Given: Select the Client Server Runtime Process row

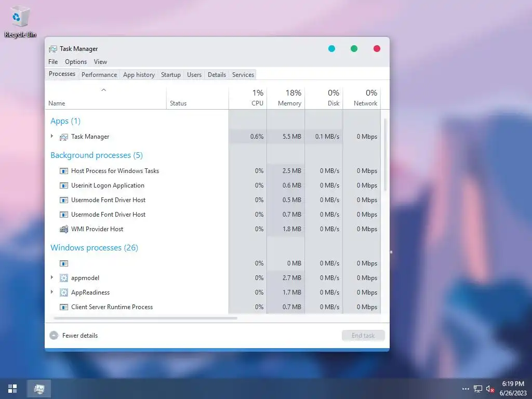Looking at the screenshot, I should pos(212,307).
